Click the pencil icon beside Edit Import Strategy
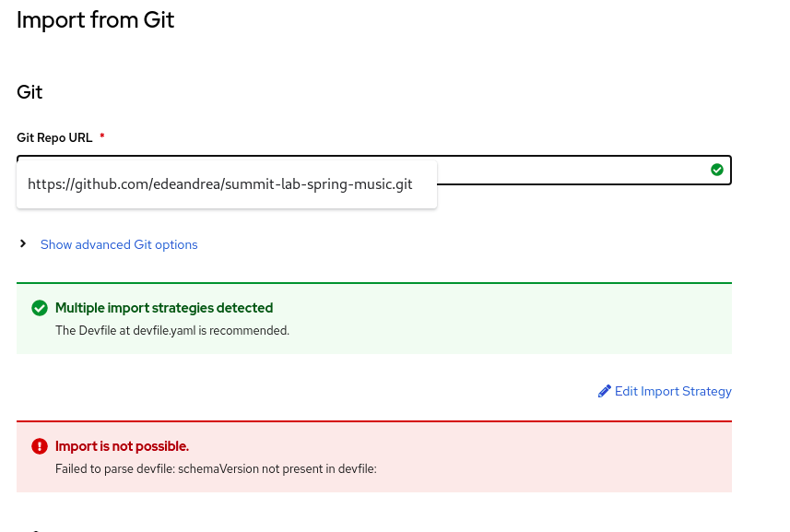The image size is (790, 532). (605, 391)
